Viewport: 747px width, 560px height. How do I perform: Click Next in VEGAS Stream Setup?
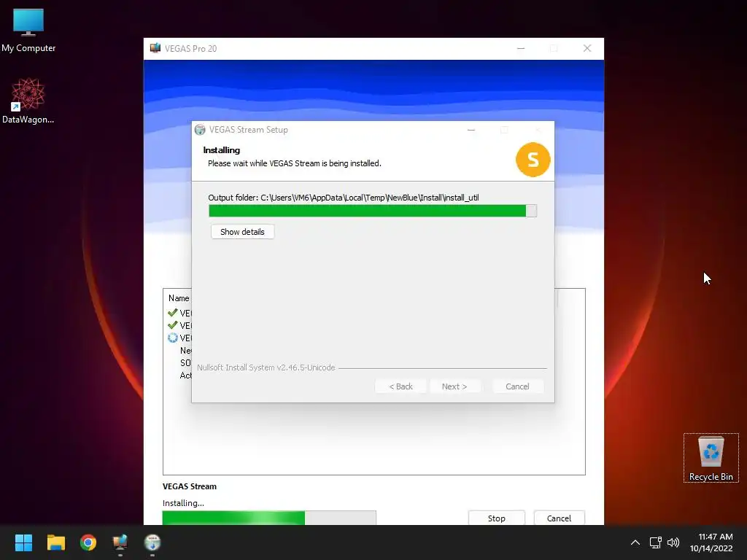(454, 386)
